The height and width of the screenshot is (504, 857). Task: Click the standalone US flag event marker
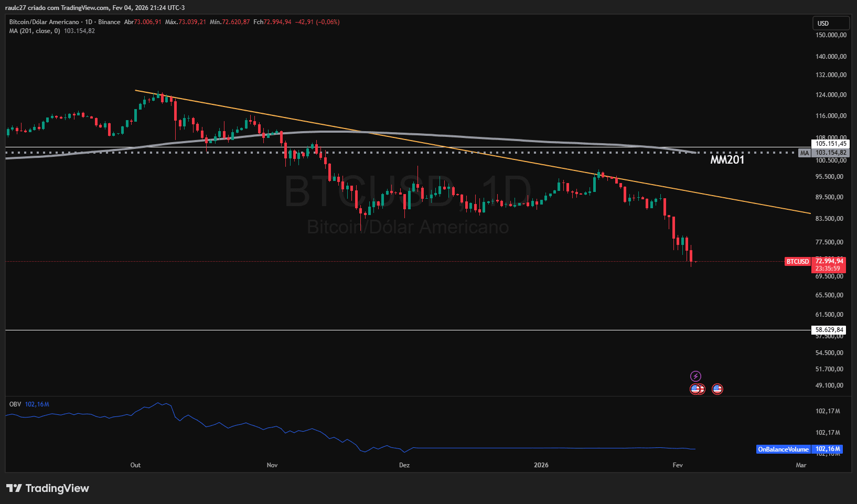pyautogui.click(x=717, y=389)
